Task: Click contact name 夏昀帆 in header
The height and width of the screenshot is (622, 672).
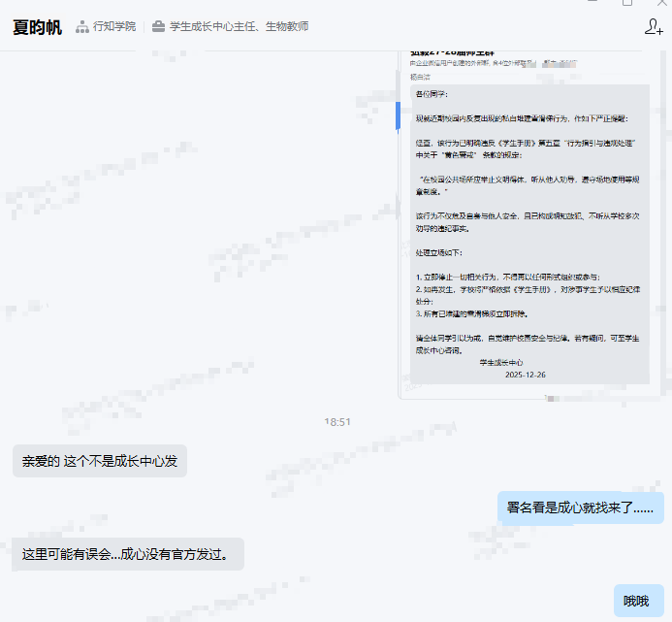Action: [37, 27]
